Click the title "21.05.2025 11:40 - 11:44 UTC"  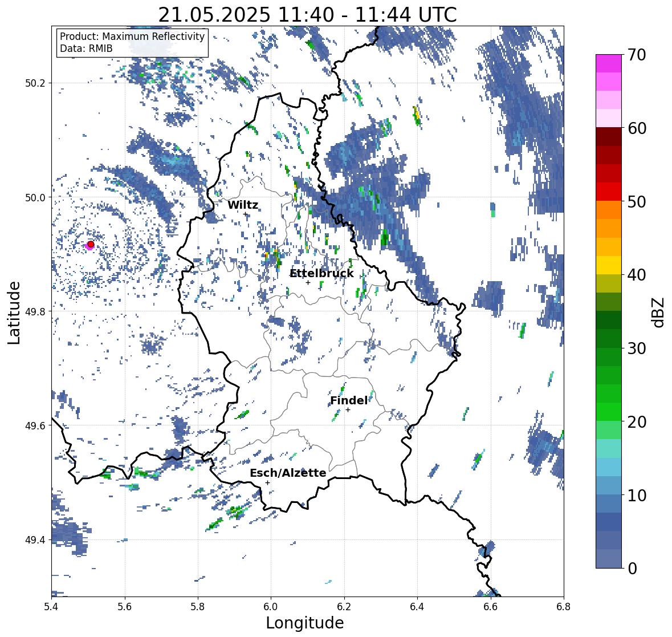click(307, 15)
